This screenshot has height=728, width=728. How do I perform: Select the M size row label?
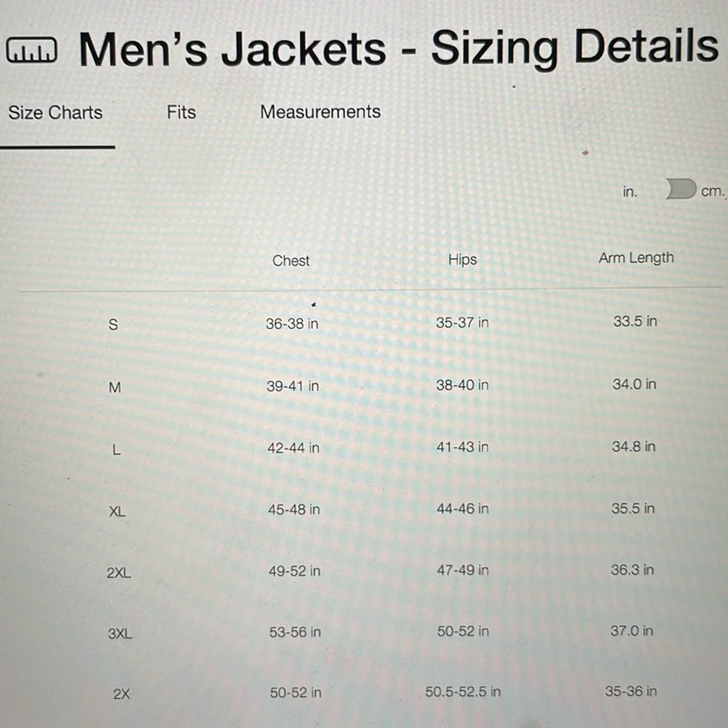115,387
